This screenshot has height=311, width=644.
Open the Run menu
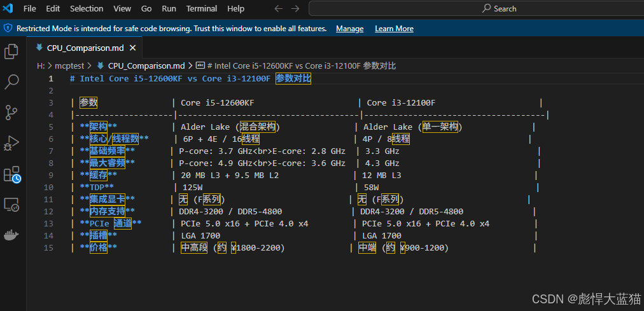coord(169,9)
